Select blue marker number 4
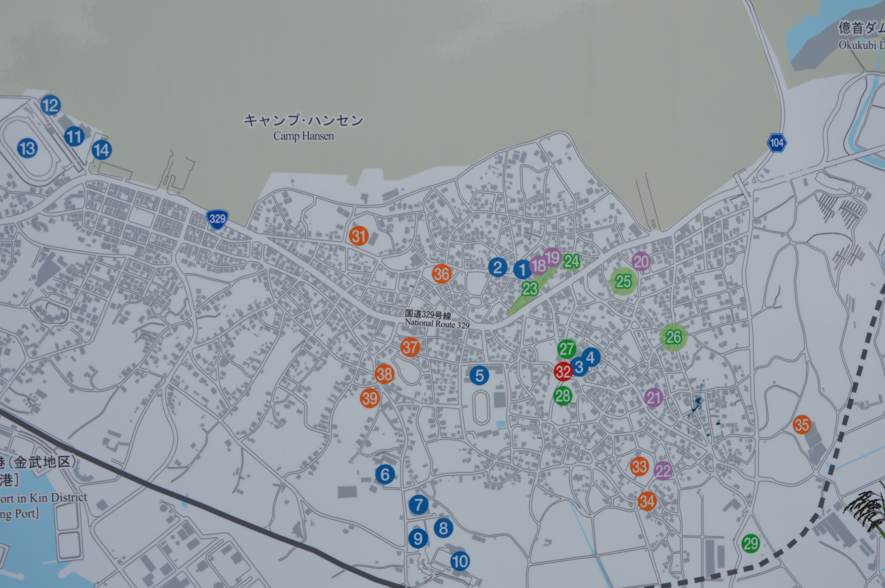This screenshot has height=588, width=885. (x=591, y=357)
